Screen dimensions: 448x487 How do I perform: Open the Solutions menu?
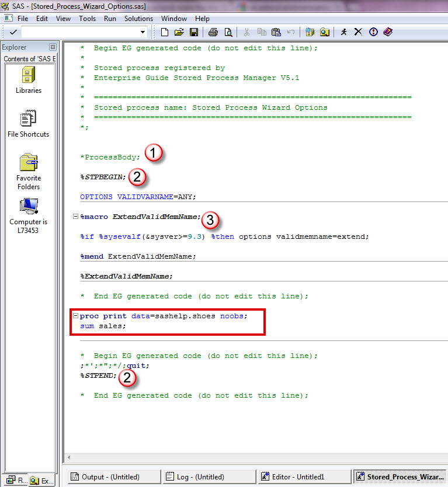click(138, 19)
